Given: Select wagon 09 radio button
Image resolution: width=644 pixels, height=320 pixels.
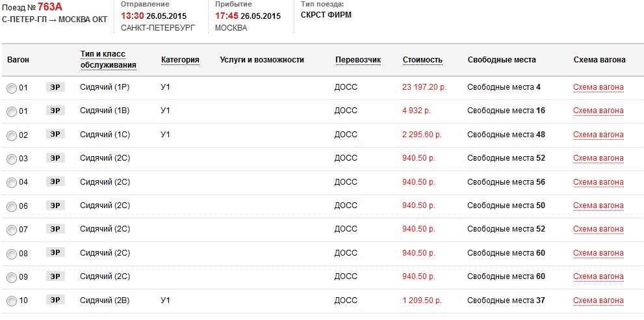Looking at the screenshot, I should coord(12,277).
